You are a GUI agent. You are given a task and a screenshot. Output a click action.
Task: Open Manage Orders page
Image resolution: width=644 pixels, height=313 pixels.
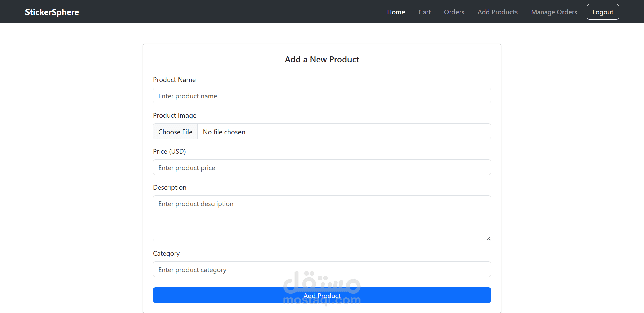tap(554, 12)
